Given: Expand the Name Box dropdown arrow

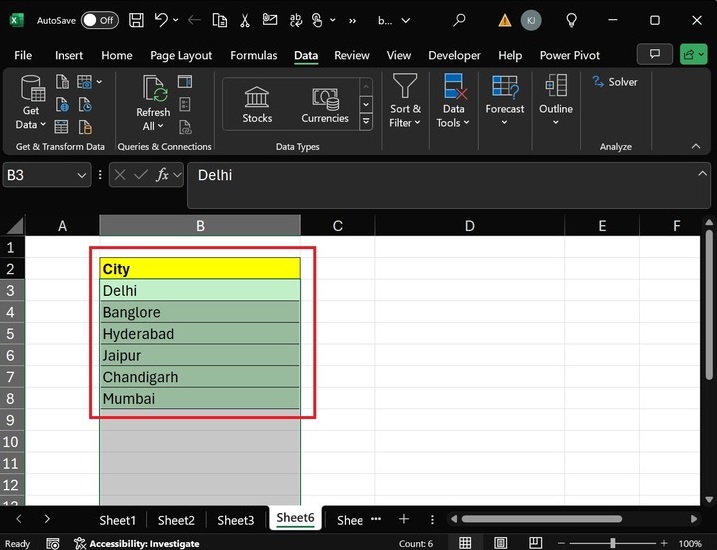Looking at the screenshot, I should pos(82,175).
